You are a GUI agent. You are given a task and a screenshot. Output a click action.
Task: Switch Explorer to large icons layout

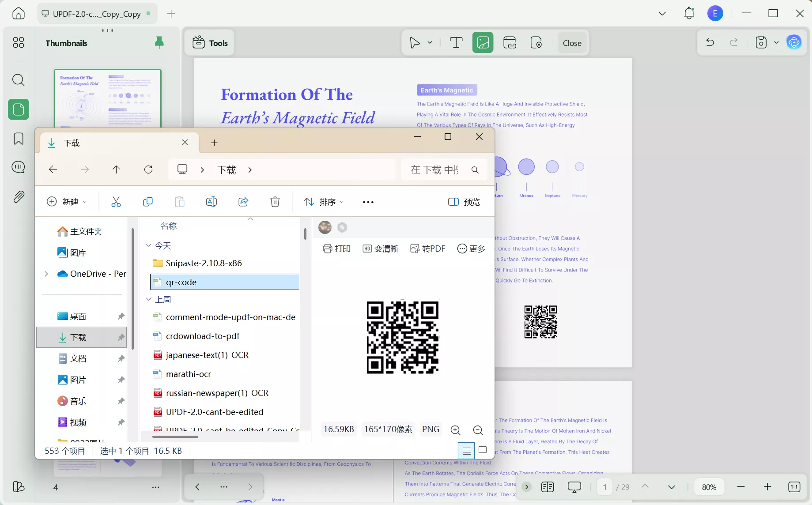(483, 450)
